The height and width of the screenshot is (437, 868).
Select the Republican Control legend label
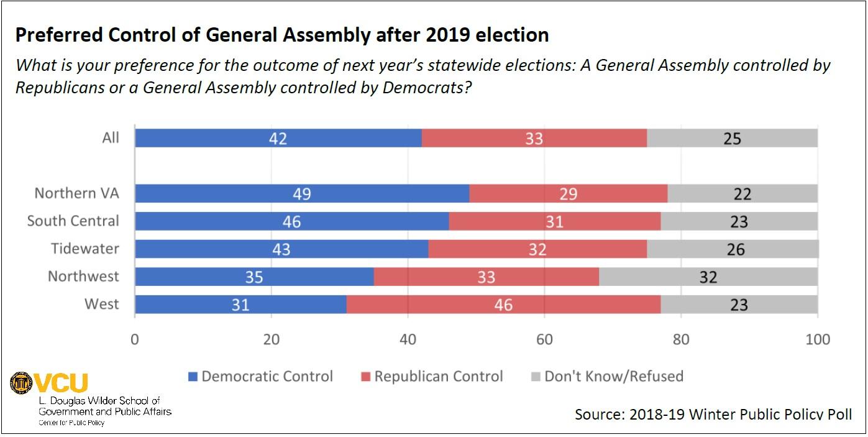(x=439, y=376)
